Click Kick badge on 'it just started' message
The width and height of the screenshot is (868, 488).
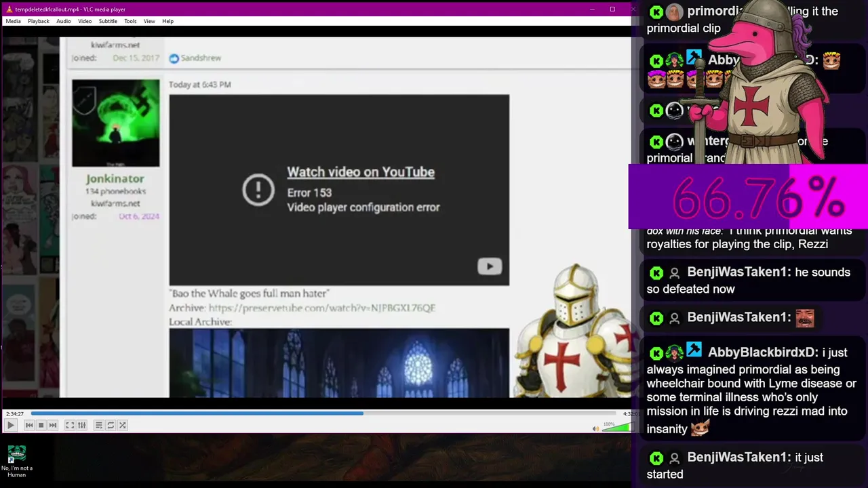[x=656, y=458]
